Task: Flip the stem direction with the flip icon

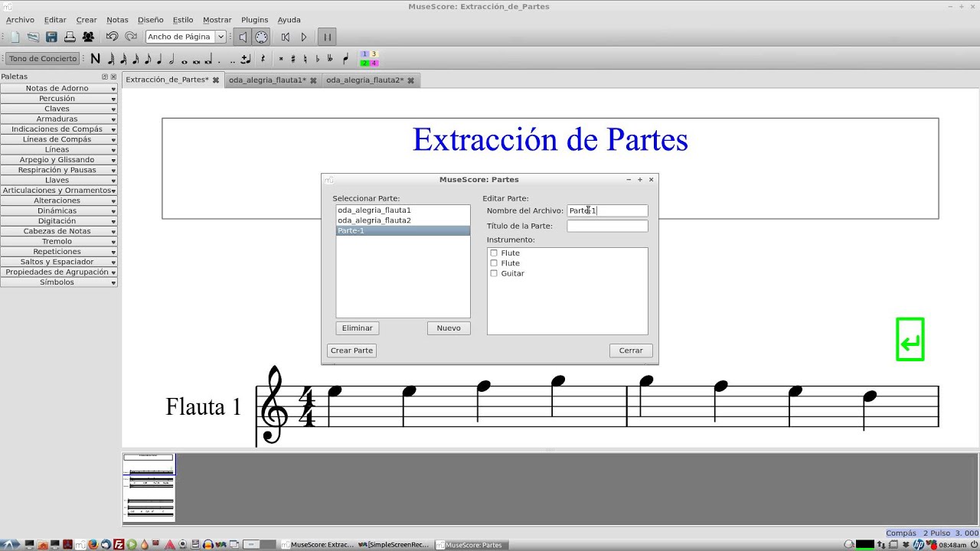Action: coord(345,58)
